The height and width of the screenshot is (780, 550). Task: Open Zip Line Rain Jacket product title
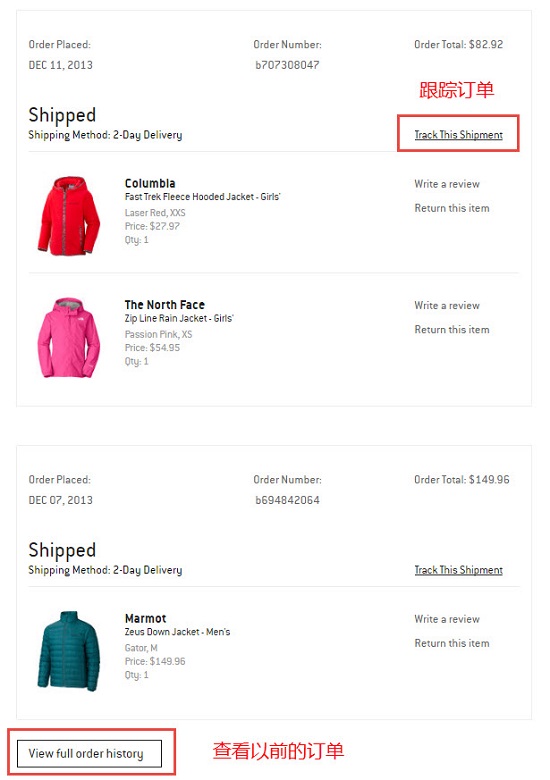tap(179, 318)
